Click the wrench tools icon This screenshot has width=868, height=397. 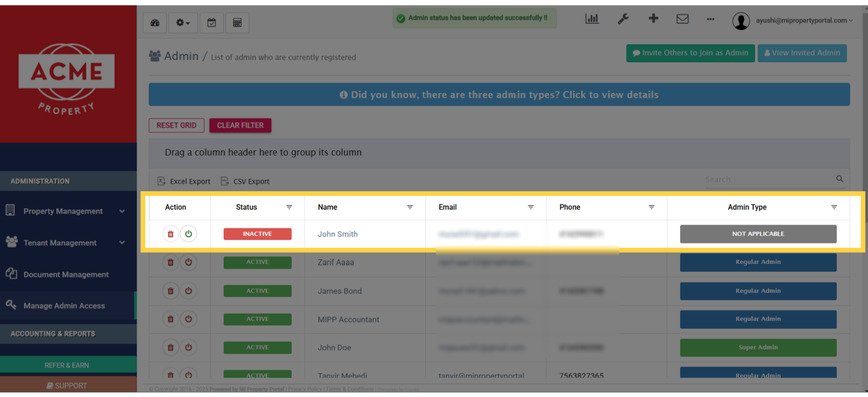tap(623, 19)
